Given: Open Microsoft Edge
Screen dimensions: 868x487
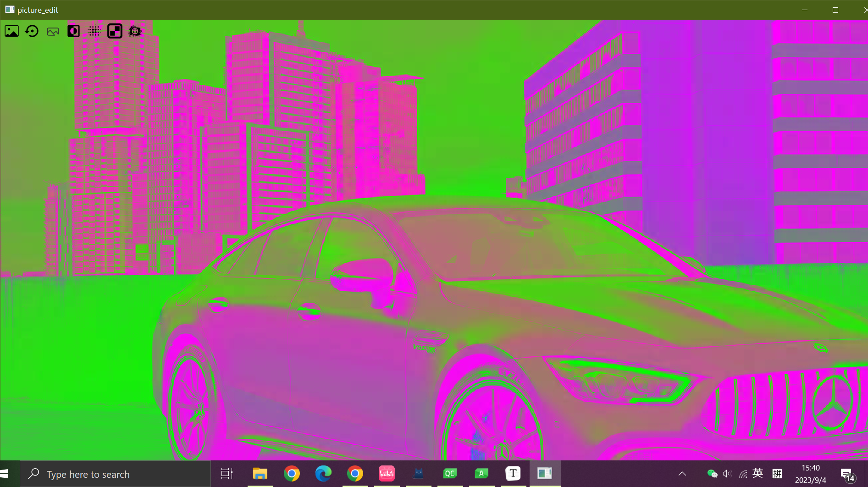Looking at the screenshot, I should (323, 474).
